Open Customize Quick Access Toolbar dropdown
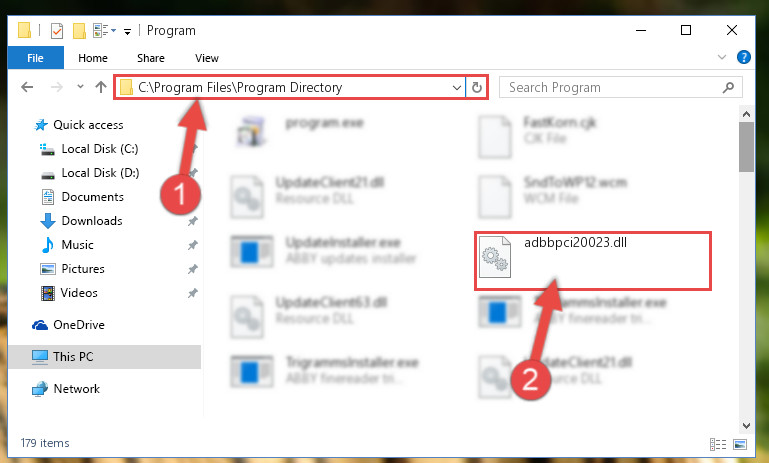This screenshot has height=463, width=769. pyautogui.click(x=128, y=32)
